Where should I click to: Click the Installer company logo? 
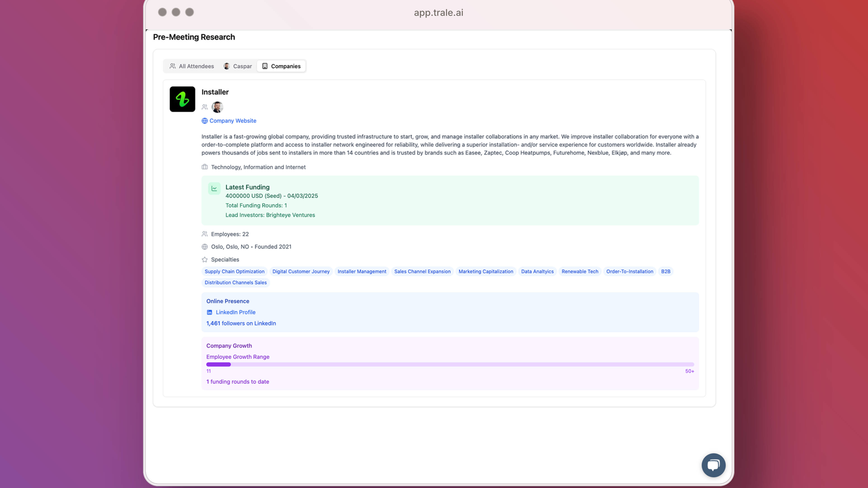click(182, 99)
